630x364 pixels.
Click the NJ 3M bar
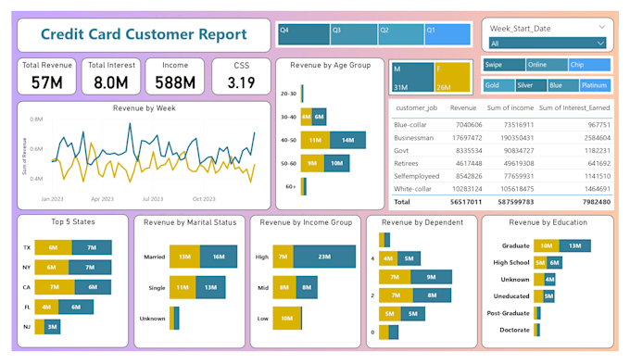click(x=52, y=327)
